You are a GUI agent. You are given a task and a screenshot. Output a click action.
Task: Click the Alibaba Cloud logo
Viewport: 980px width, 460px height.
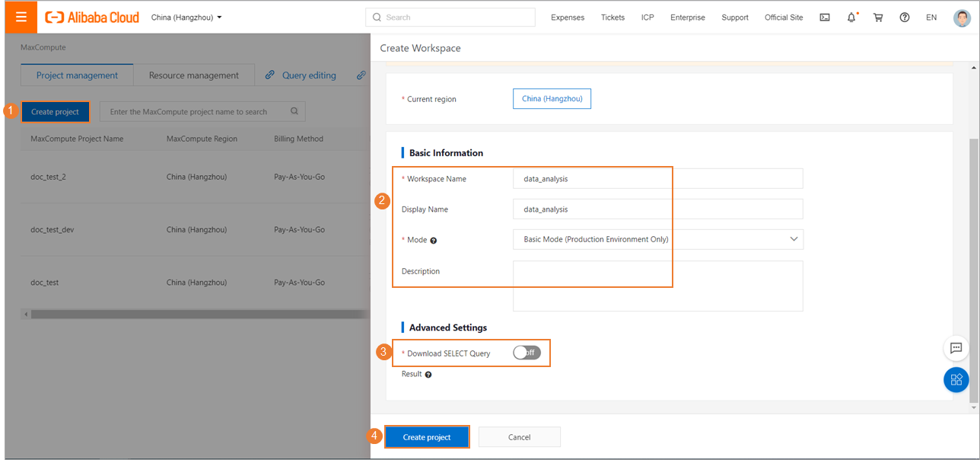[92, 17]
